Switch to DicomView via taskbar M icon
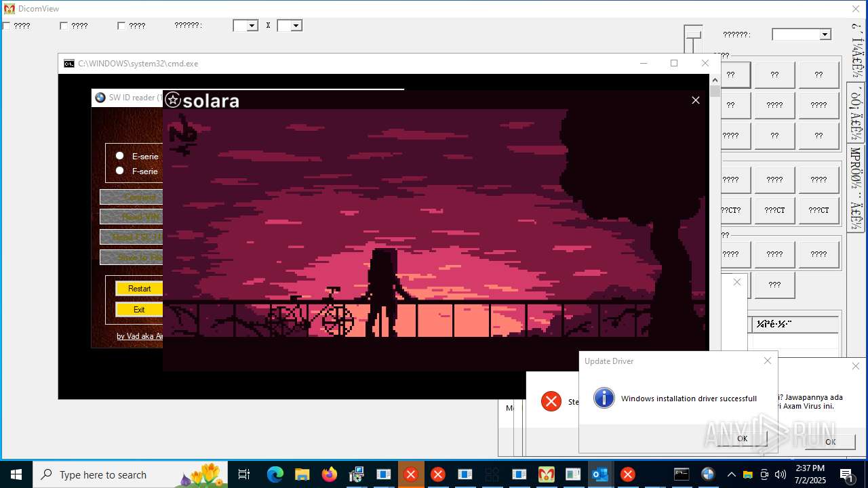Screen dimensions: 868x488 [x=547, y=474]
